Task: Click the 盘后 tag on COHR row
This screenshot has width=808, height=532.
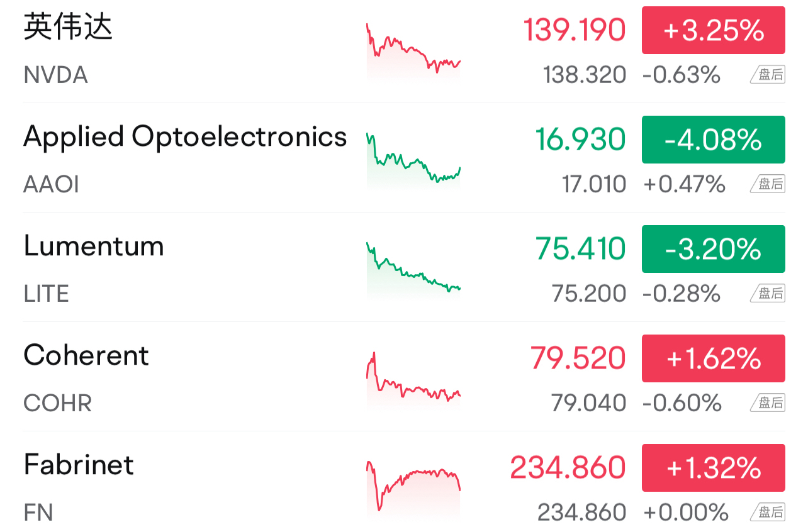Action: pos(768,403)
